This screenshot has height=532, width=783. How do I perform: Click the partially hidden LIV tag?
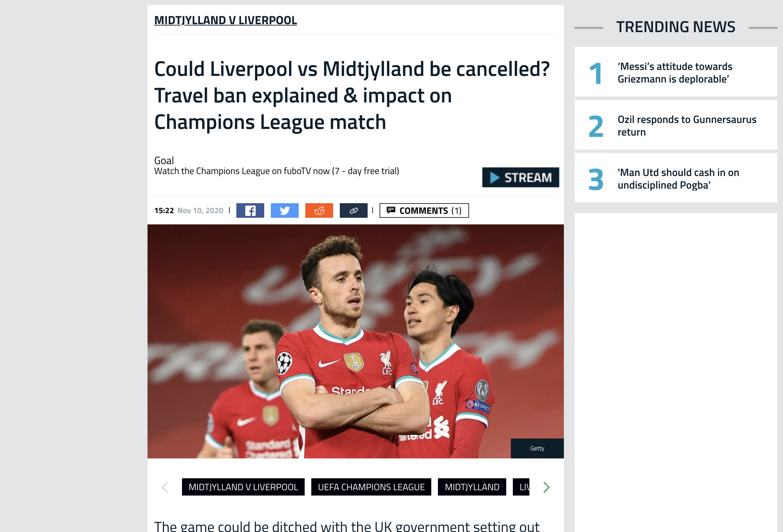521,487
